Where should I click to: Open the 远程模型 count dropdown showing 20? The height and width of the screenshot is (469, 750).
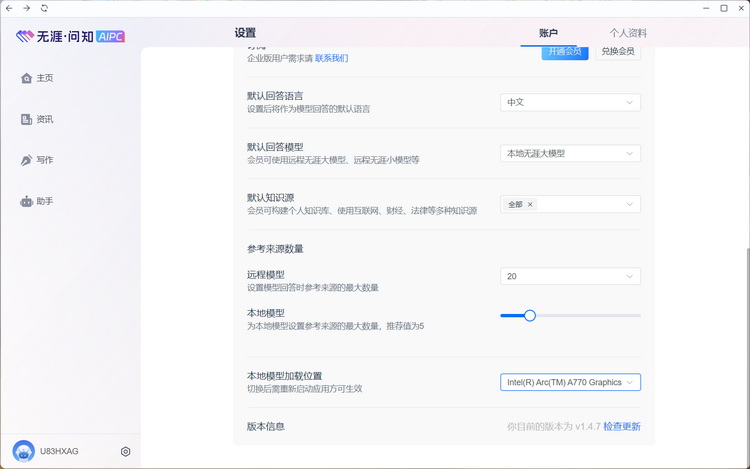coord(570,276)
